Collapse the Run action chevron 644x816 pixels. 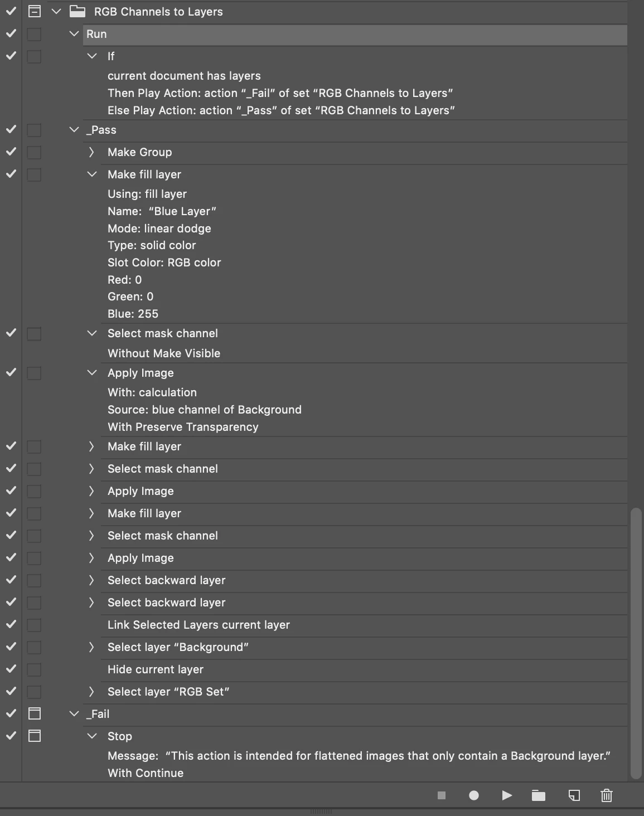[x=74, y=33]
